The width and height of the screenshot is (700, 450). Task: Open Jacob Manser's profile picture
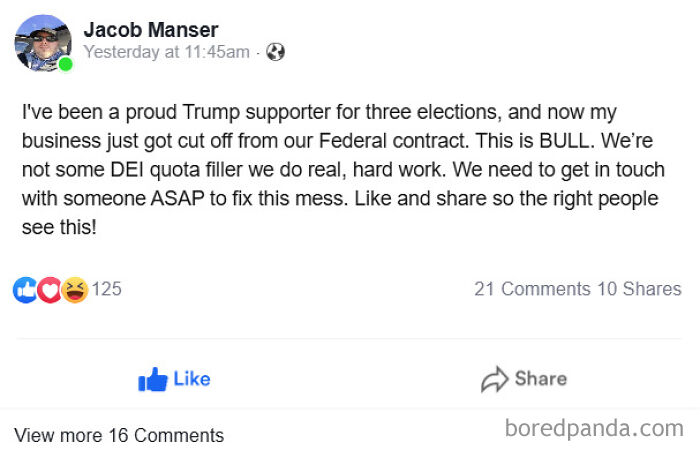click(x=42, y=43)
